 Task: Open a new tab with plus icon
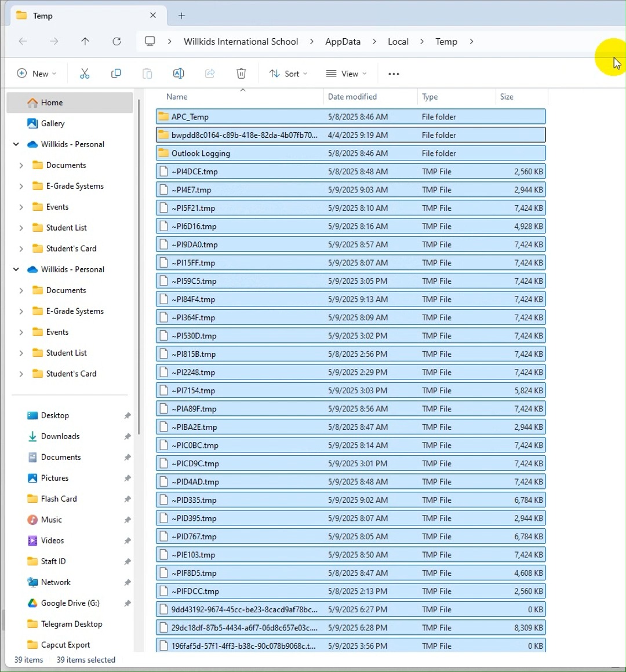point(181,16)
